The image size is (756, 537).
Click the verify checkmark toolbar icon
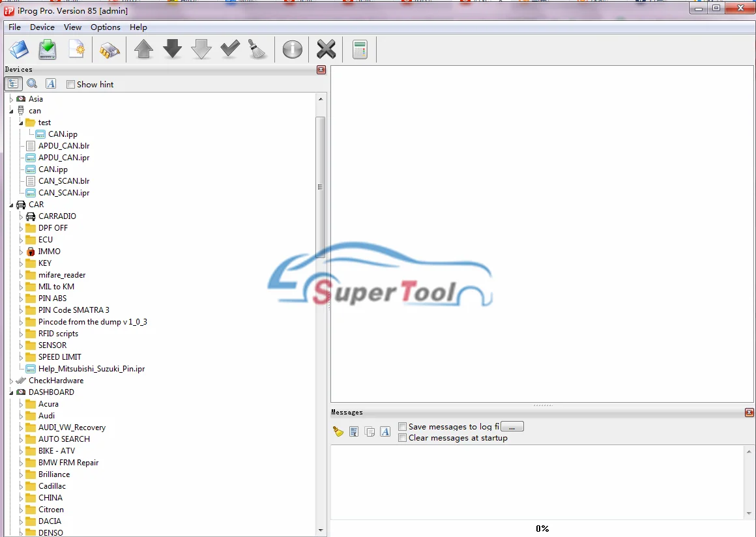(230, 49)
